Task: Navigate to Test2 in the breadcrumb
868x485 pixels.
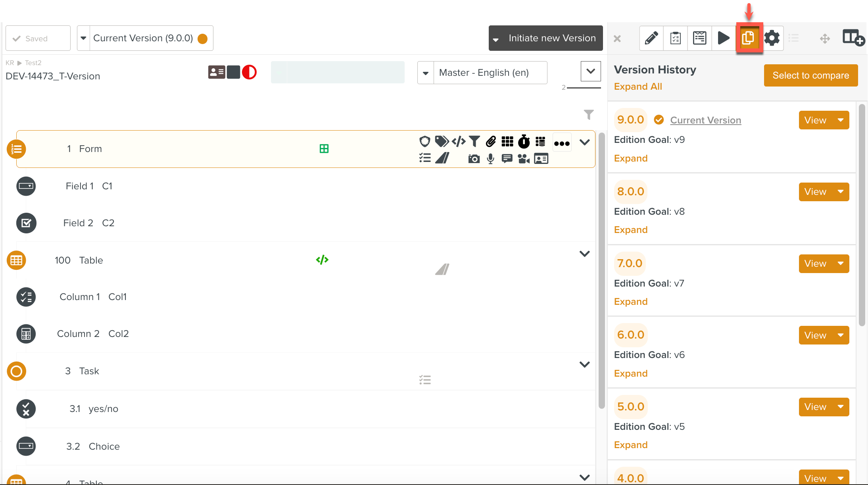Action: coord(33,63)
